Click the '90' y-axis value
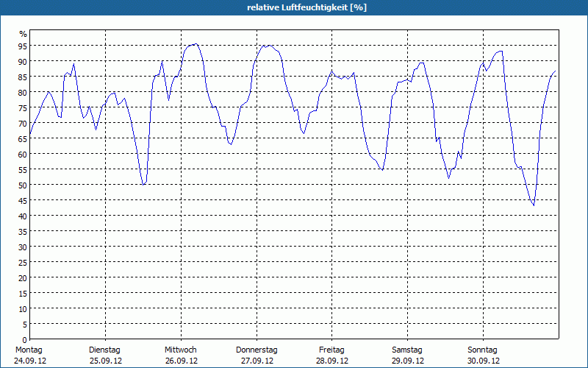 (x=23, y=62)
